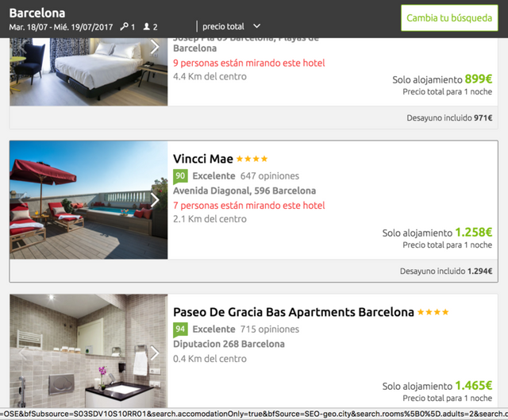The image size is (508, 420).
Task: Show previous photo of Paseo De Gracia apartments
Action: (x=22, y=353)
